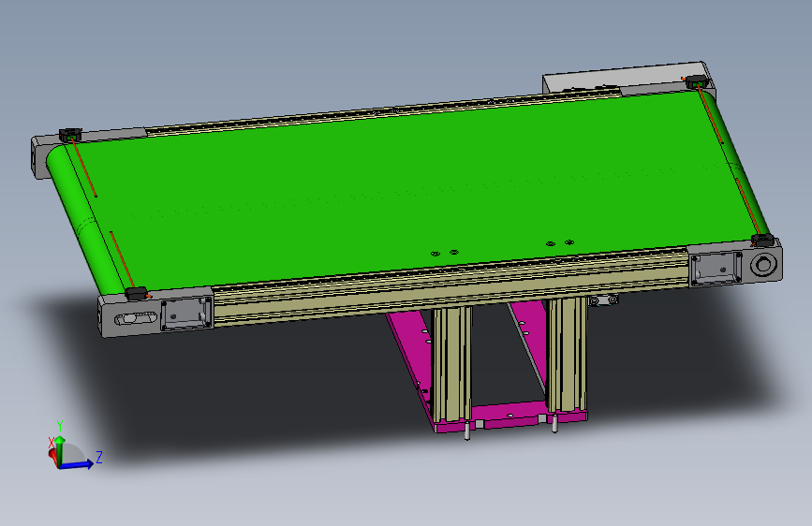Select the black clamp at the rear-right belt corner
The width and height of the screenshot is (812, 526).
click(x=697, y=80)
